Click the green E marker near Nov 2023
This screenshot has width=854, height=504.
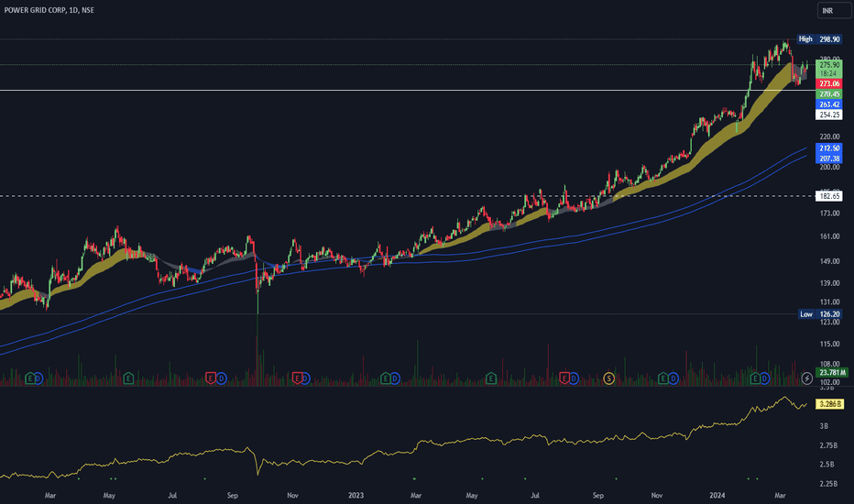pyautogui.click(x=662, y=378)
